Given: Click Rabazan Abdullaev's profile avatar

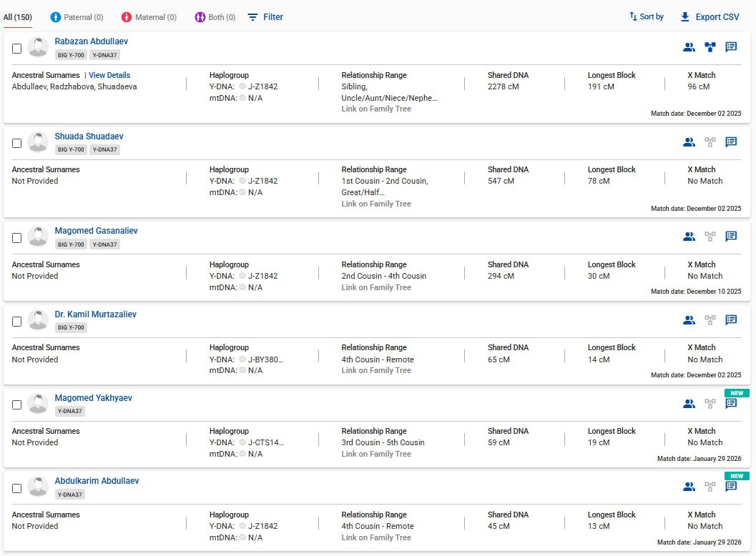Looking at the screenshot, I should [38, 47].
